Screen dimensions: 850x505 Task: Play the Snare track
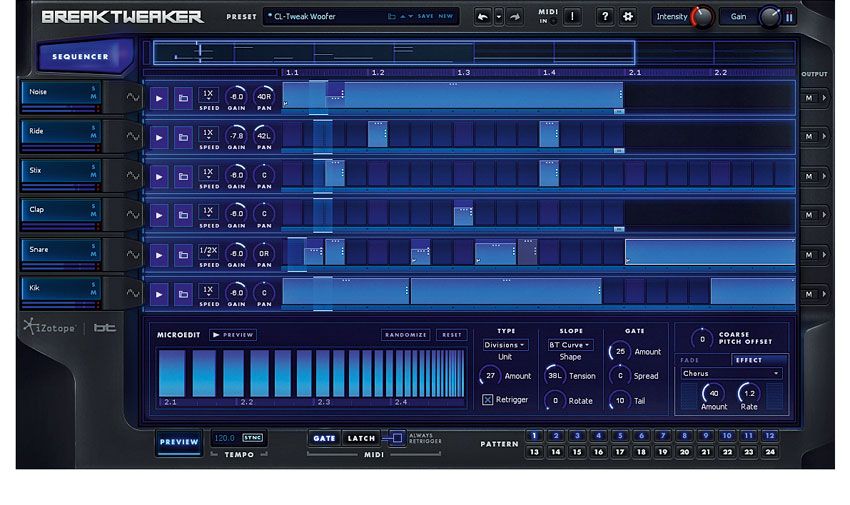click(159, 255)
